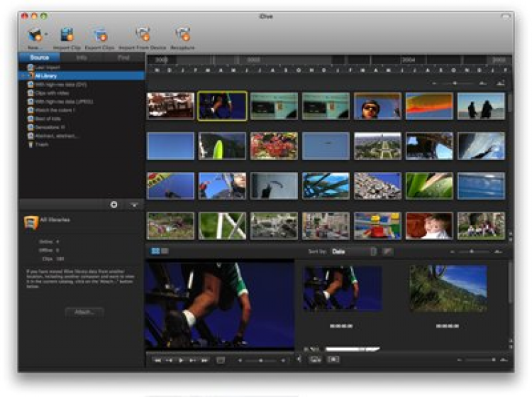Open the dropdown arrow beside New
The image size is (532, 397).
click(x=46, y=34)
